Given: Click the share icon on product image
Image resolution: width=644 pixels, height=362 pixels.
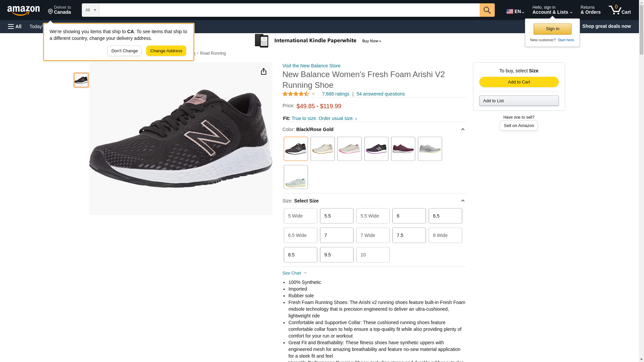Looking at the screenshot, I should [x=263, y=71].
